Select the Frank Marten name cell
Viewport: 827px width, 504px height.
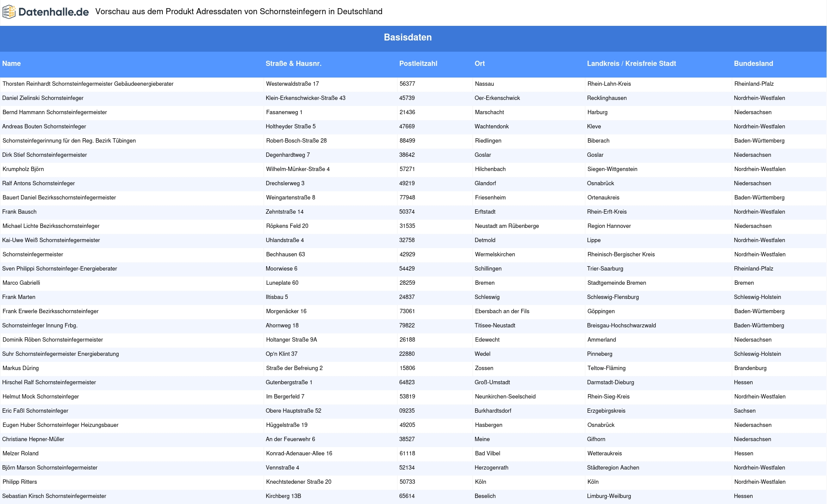pyautogui.click(x=19, y=297)
